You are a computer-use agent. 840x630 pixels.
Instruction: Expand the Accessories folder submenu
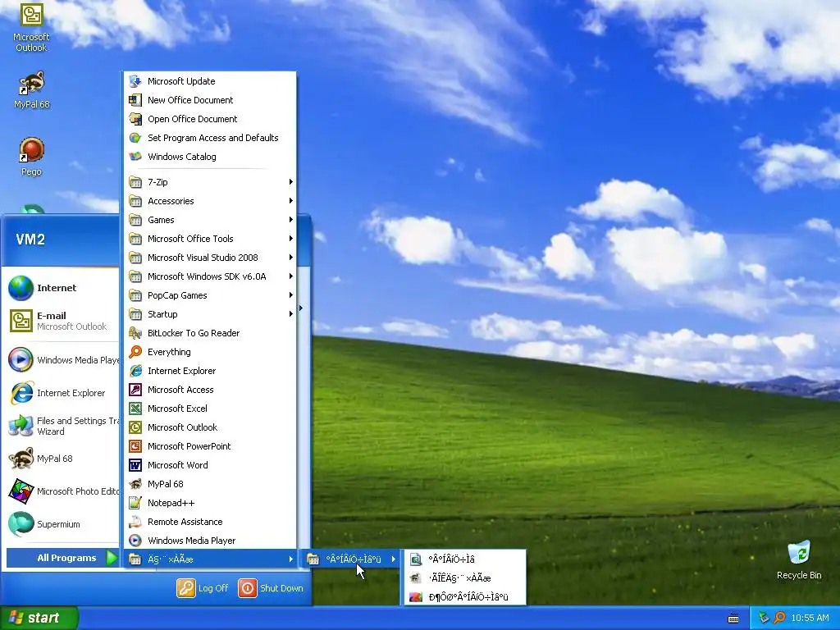(209, 201)
